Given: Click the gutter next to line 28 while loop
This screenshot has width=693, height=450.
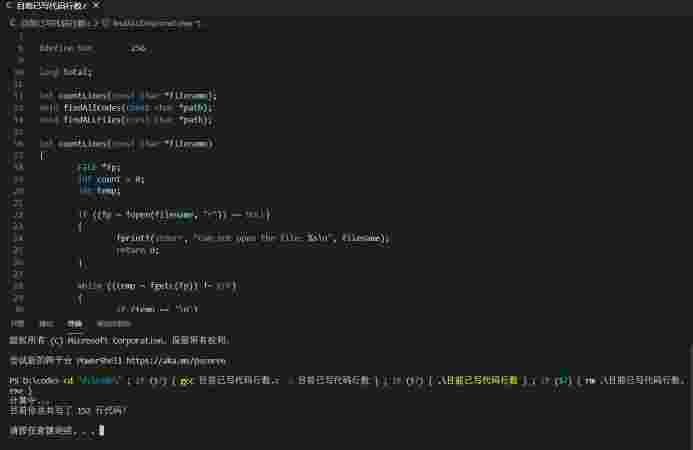Looking at the screenshot, I should [x=19, y=285].
